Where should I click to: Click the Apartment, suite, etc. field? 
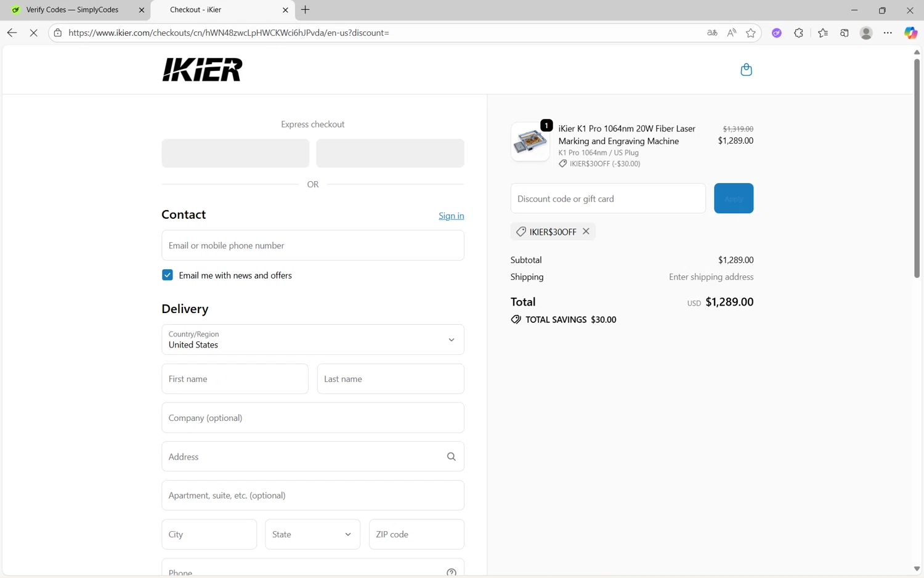point(313,495)
